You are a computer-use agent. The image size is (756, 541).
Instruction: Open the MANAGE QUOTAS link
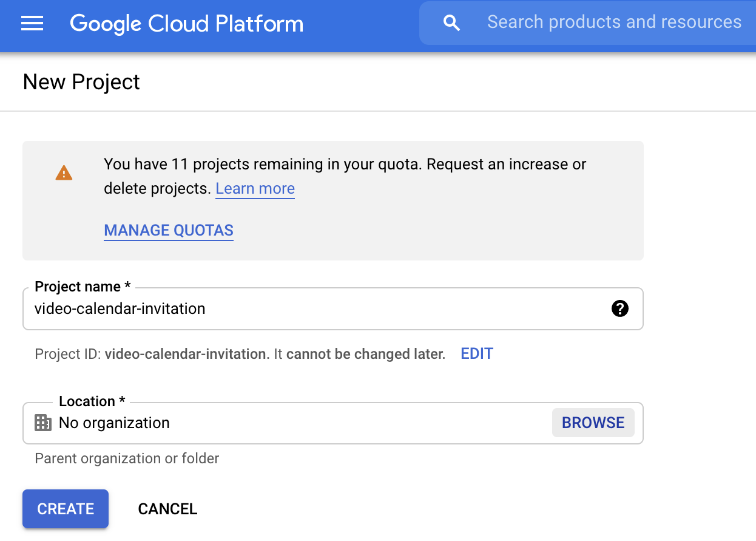169,231
